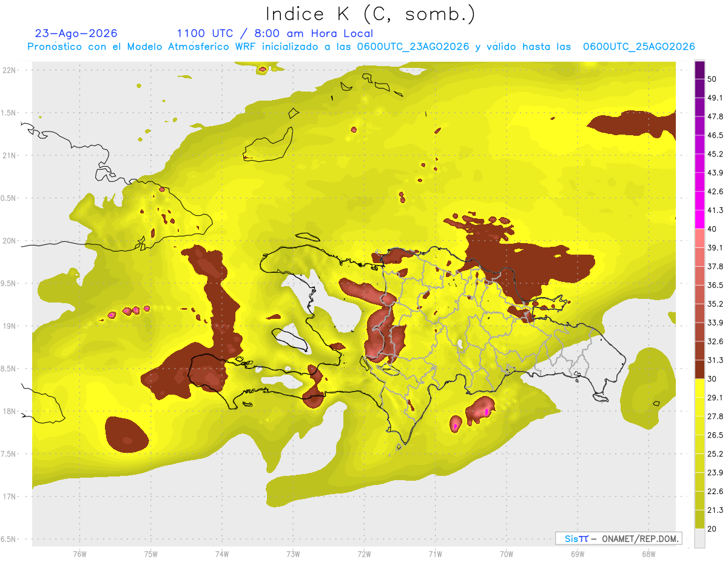
Task: Click the "71W" longitude label
Action: click(x=435, y=554)
